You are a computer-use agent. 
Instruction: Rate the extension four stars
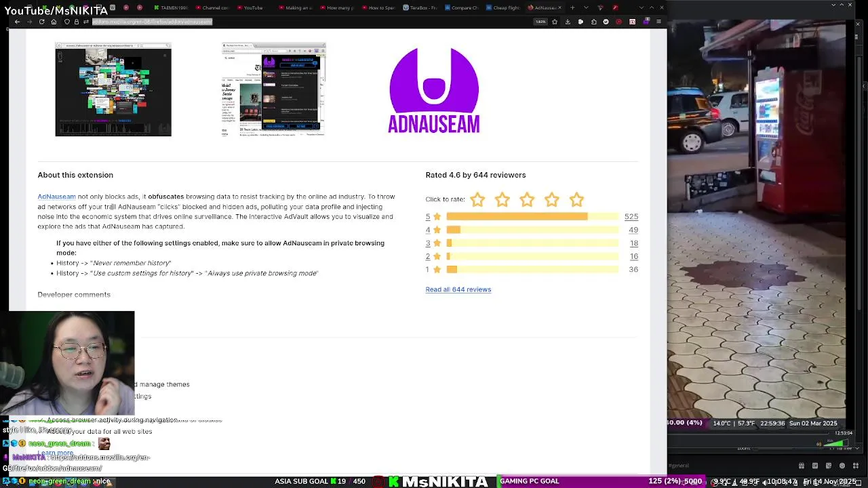552,199
